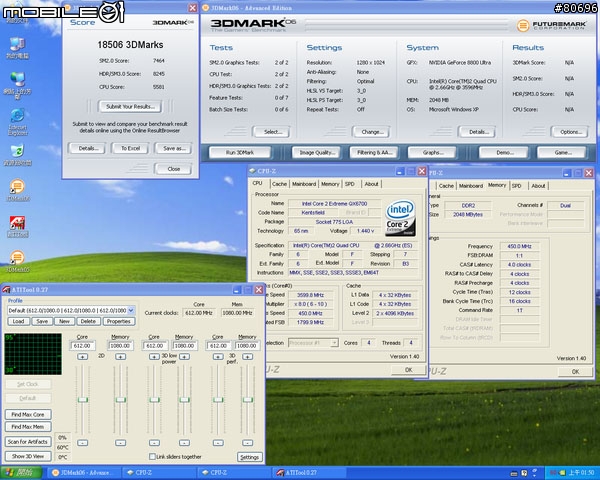
Task: Open SPD tab in rear CPU-Z window
Action: tap(517, 186)
